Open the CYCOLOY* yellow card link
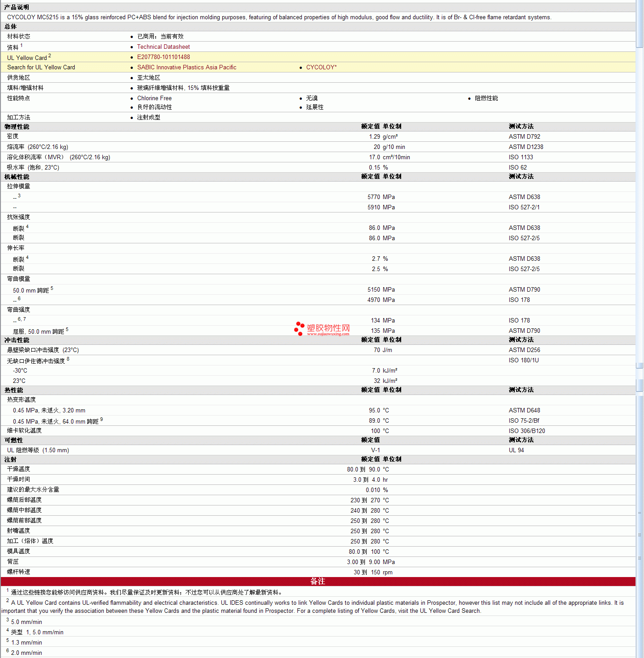 [x=322, y=67]
